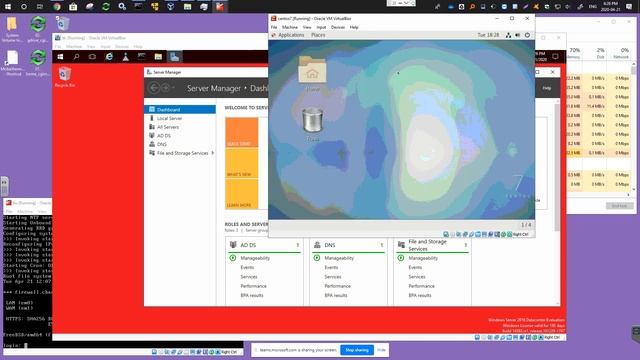
Task: Click CentOS volume icon in top bar
Action: 518,35
